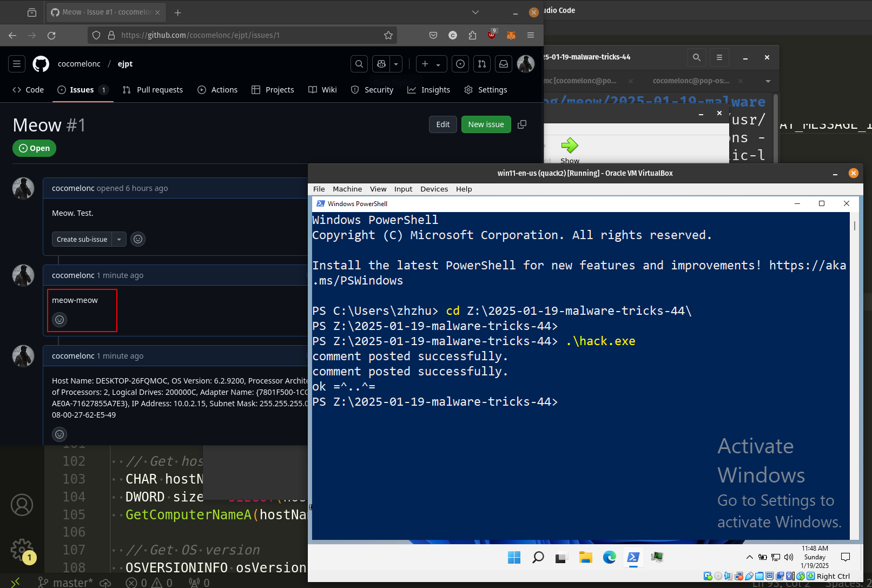Expand the Create sub-issue dropdown arrow
872x588 pixels.
(119, 239)
